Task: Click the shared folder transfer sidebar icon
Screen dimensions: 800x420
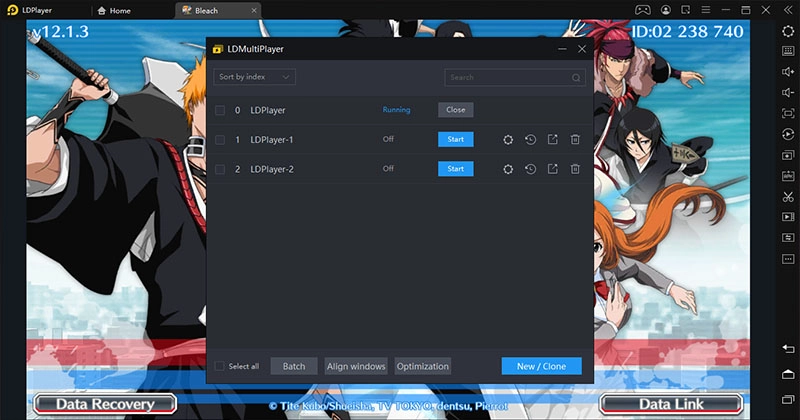Action: click(788, 238)
